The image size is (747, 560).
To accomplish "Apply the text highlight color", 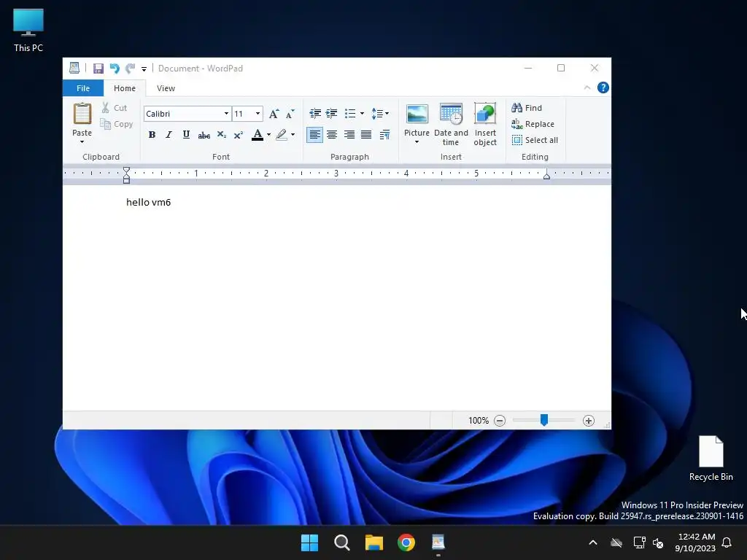I will (x=282, y=135).
